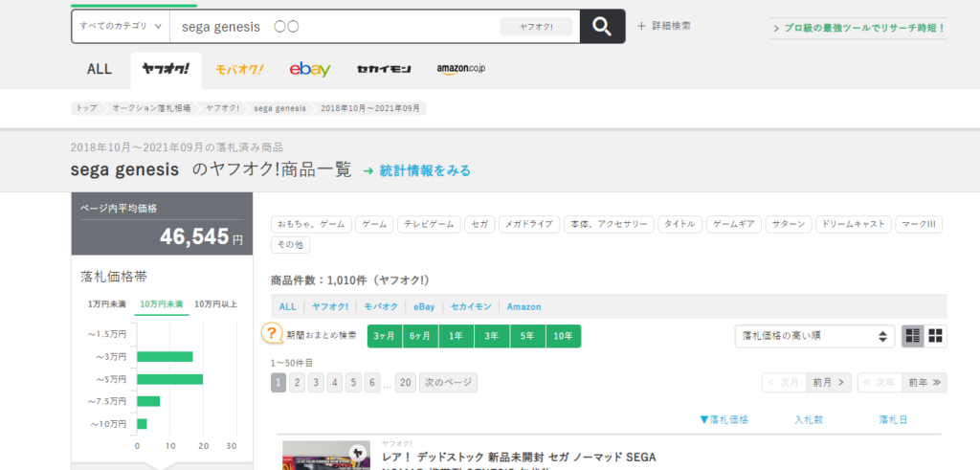Click モバオク in the results source filter bar
Image resolution: width=980 pixels, height=470 pixels.
point(381,307)
